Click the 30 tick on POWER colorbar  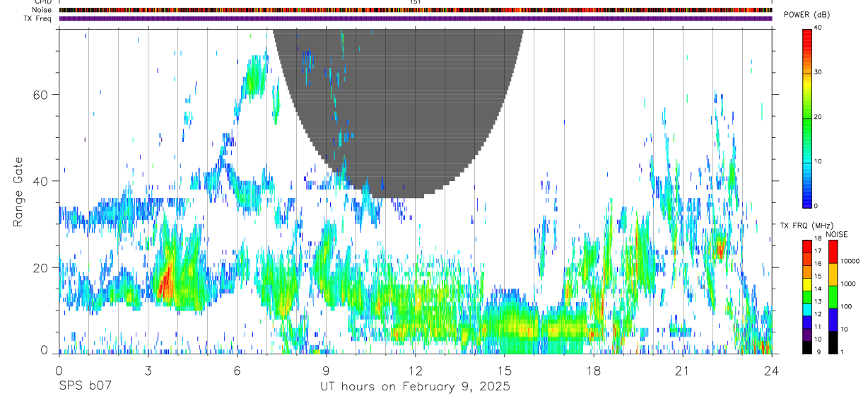(818, 72)
